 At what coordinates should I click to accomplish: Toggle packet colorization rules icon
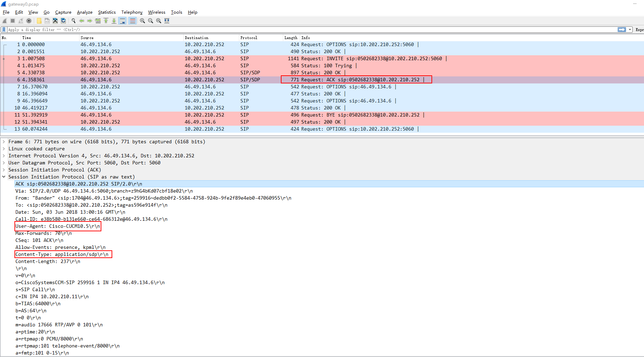coord(132,21)
